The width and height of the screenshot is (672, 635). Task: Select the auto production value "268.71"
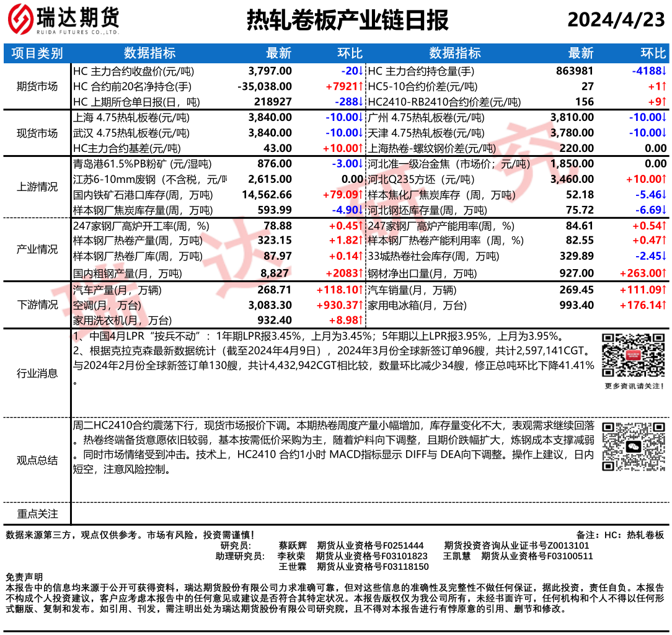(274, 290)
